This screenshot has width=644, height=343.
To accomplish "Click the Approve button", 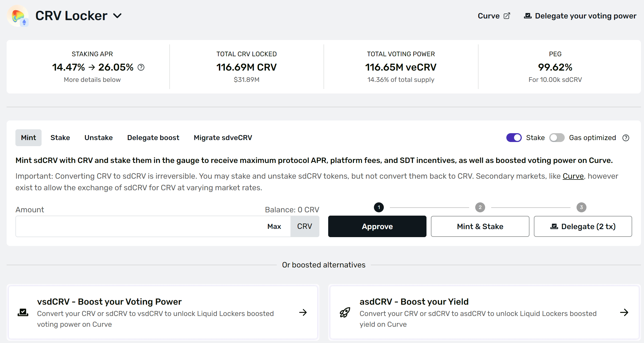I will tap(377, 226).
